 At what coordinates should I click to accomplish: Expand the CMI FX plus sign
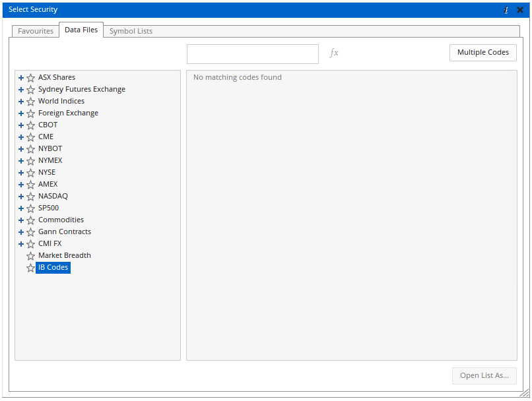[21, 244]
